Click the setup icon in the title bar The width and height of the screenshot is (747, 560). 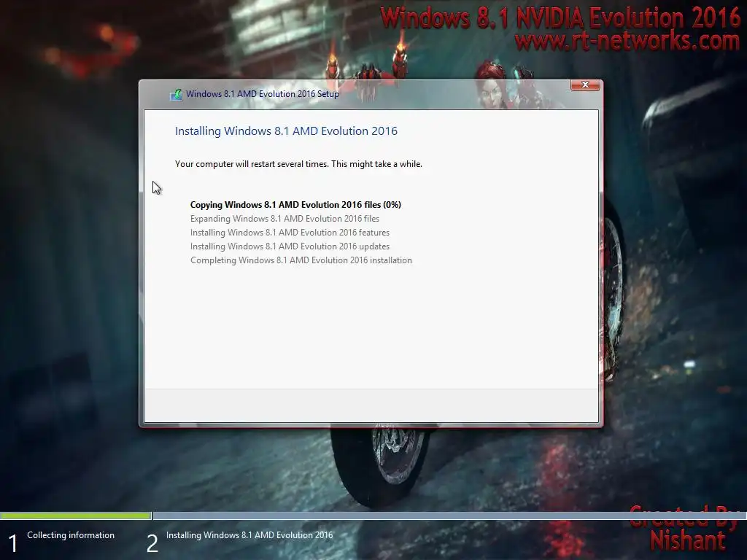[x=177, y=94]
